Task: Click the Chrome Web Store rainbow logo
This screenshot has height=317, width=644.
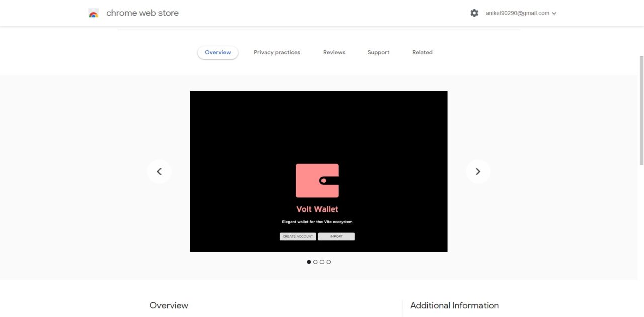Action: pyautogui.click(x=93, y=13)
